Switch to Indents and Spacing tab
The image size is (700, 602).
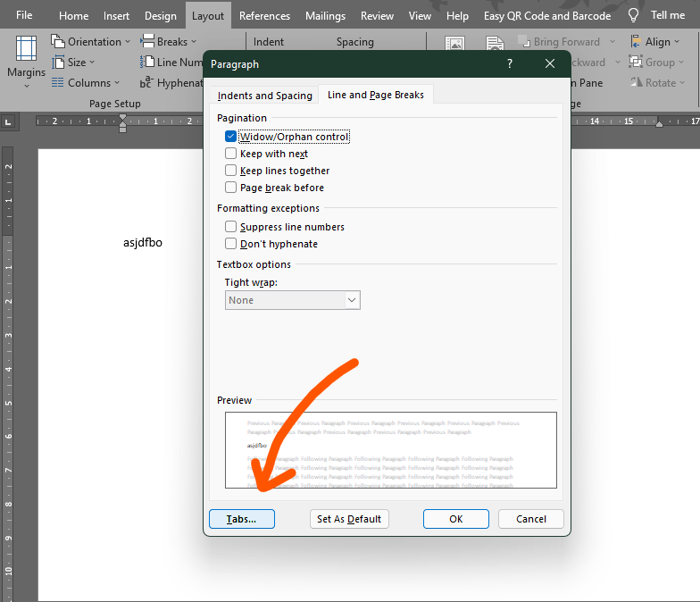264,95
